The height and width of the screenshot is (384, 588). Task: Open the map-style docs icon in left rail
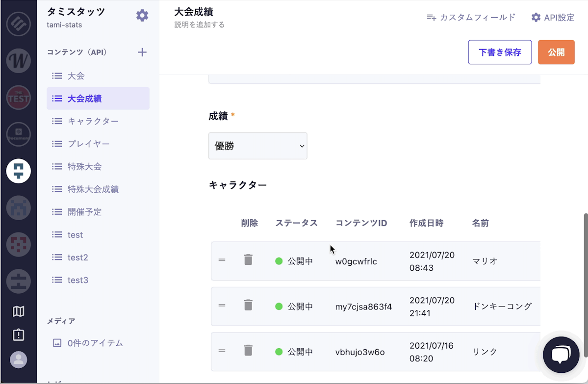pos(19,311)
